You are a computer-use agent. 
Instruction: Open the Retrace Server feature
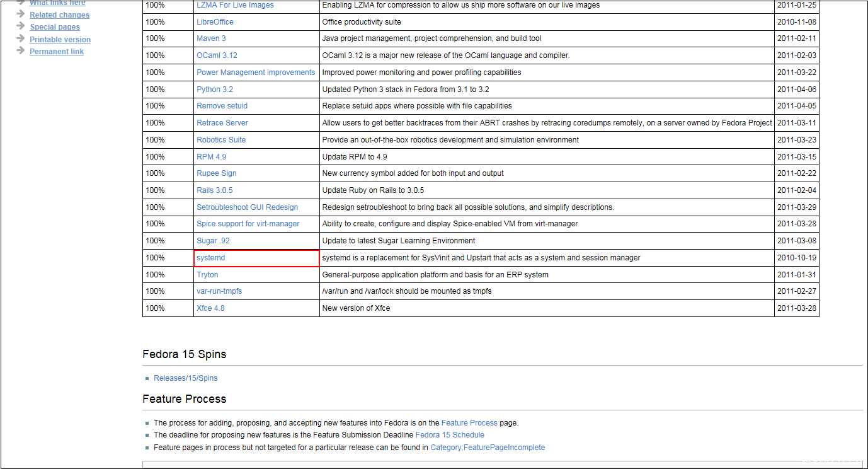222,123
